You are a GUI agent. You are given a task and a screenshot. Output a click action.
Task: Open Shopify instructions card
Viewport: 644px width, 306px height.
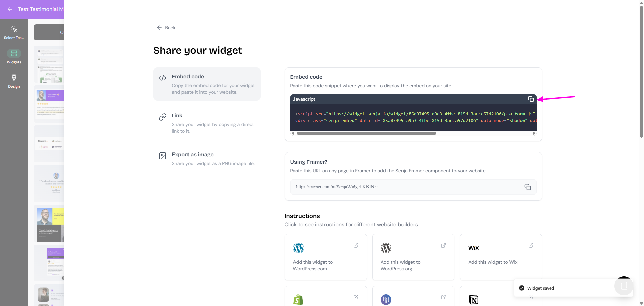[x=325, y=297]
